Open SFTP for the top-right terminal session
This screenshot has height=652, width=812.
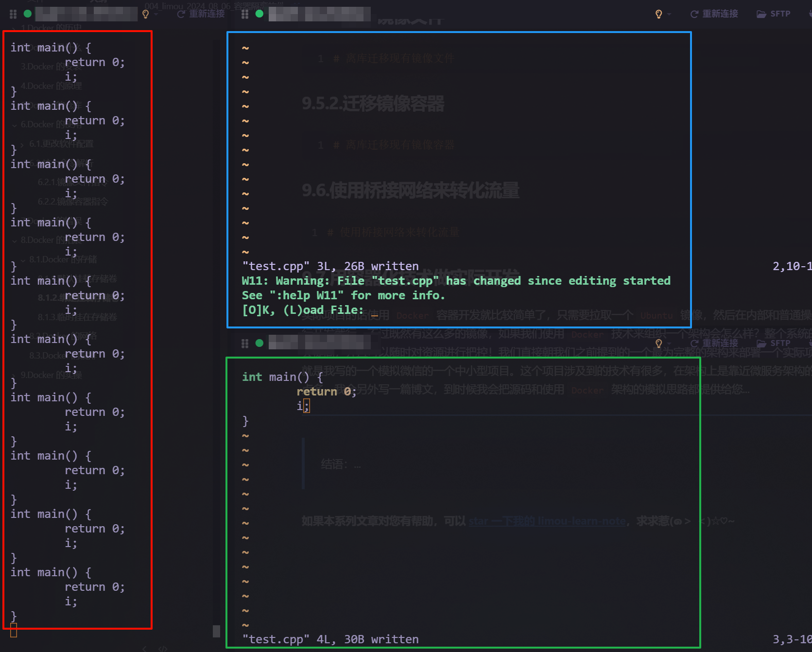click(x=774, y=14)
